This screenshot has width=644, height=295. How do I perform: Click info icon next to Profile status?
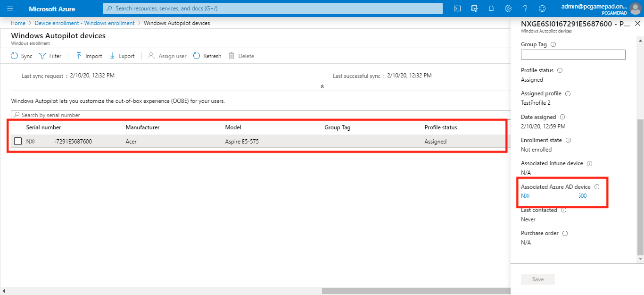[560, 70]
